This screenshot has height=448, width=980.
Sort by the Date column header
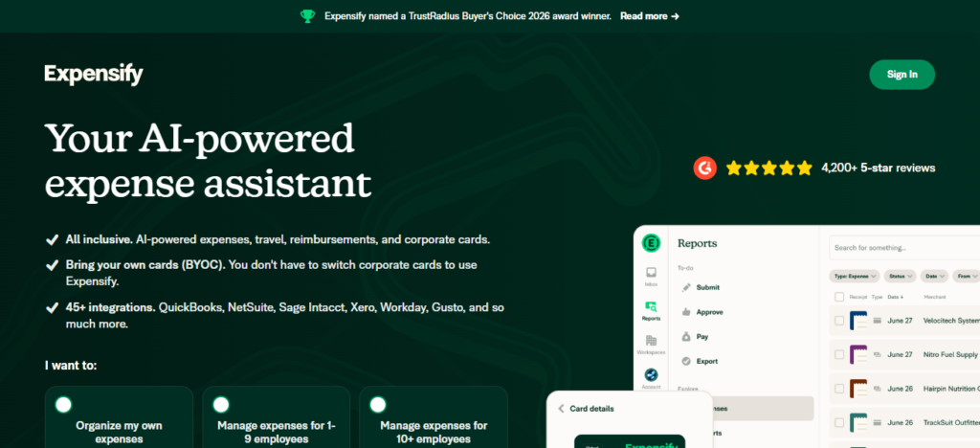(896, 297)
